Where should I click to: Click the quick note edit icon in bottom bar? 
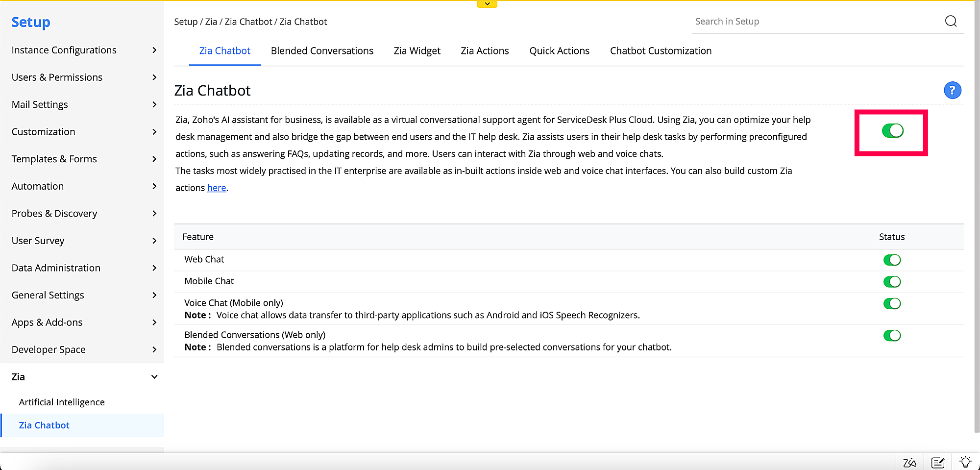click(938, 462)
